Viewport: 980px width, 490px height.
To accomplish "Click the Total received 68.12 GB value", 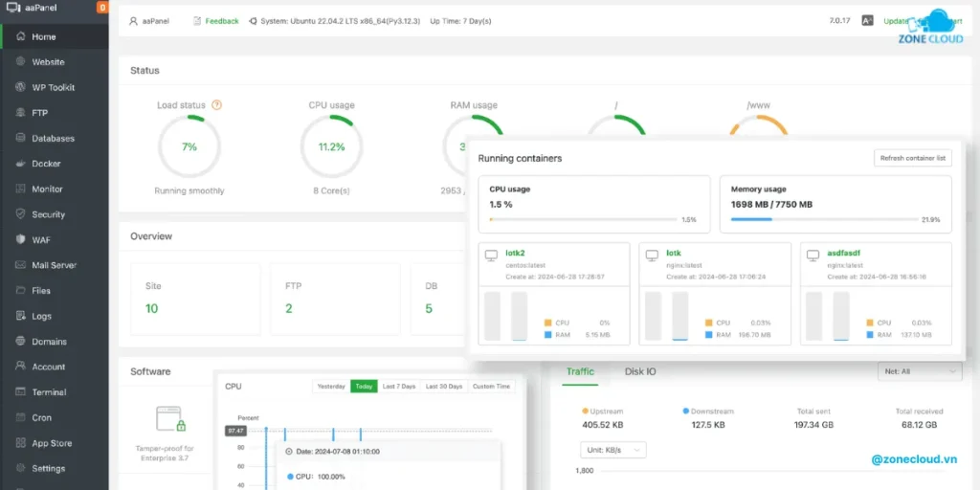I will 920,425.
